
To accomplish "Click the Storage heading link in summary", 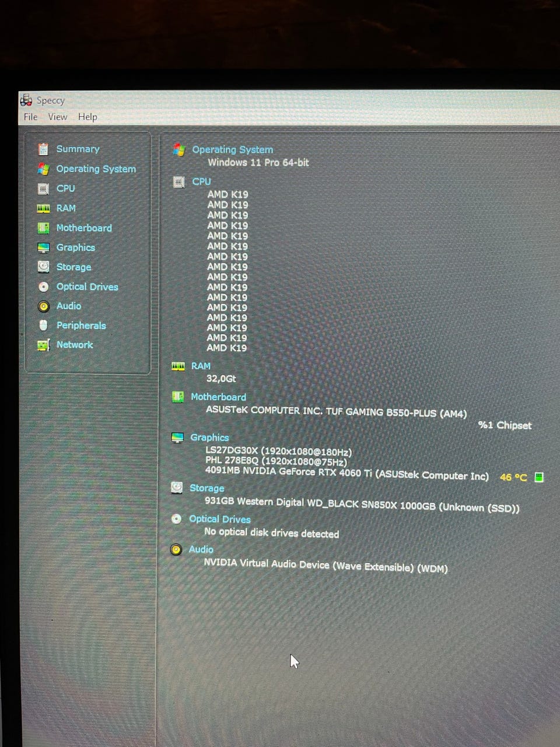I will 206,488.
